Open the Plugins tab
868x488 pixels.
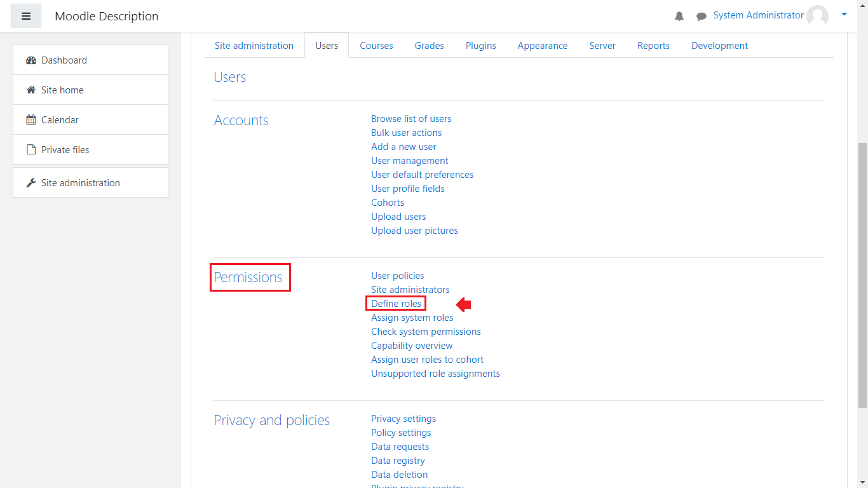tap(480, 46)
